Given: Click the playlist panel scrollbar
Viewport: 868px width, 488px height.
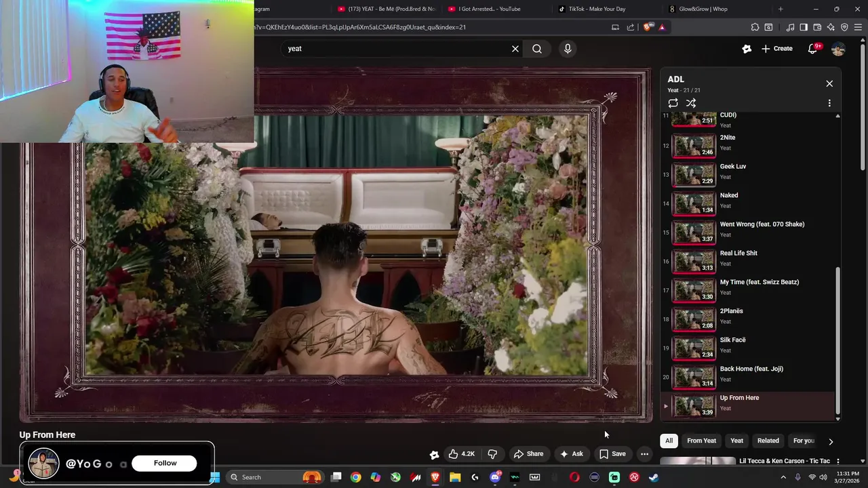Looking at the screenshot, I should coord(837,339).
